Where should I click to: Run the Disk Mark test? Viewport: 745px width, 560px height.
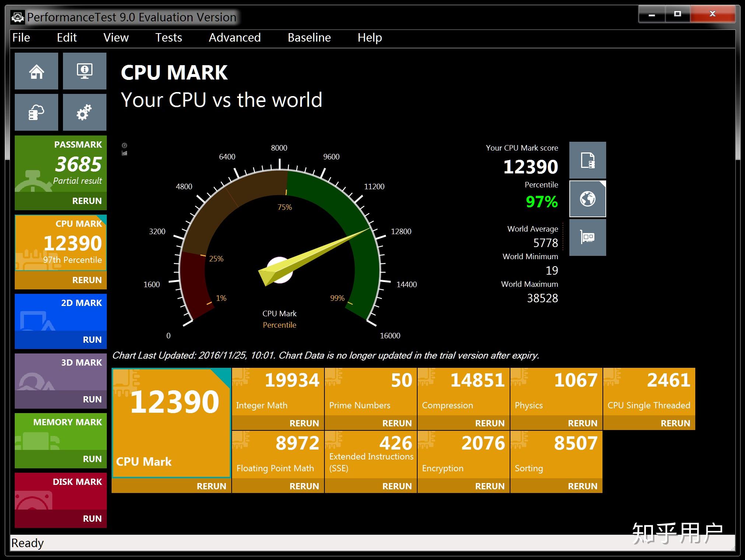point(92,518)
